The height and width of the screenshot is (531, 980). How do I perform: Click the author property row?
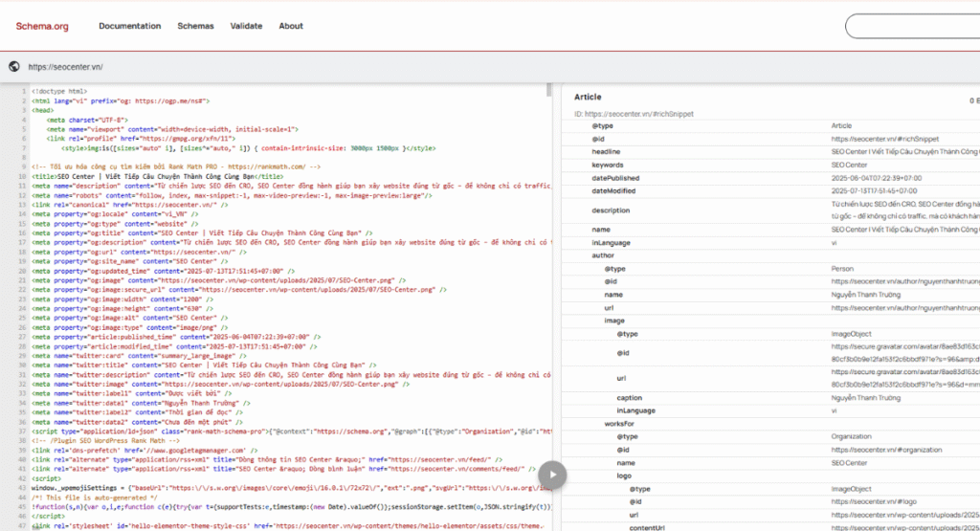coord(603,255)
